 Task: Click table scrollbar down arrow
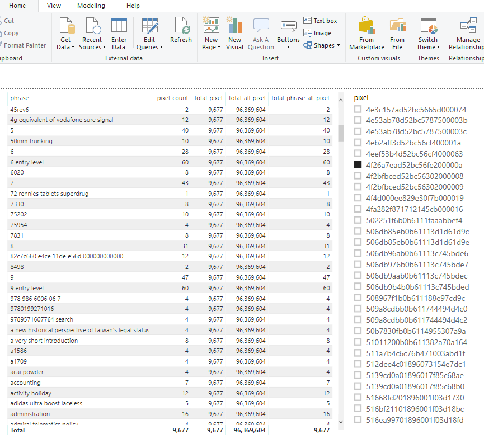[x=341, y=422]
